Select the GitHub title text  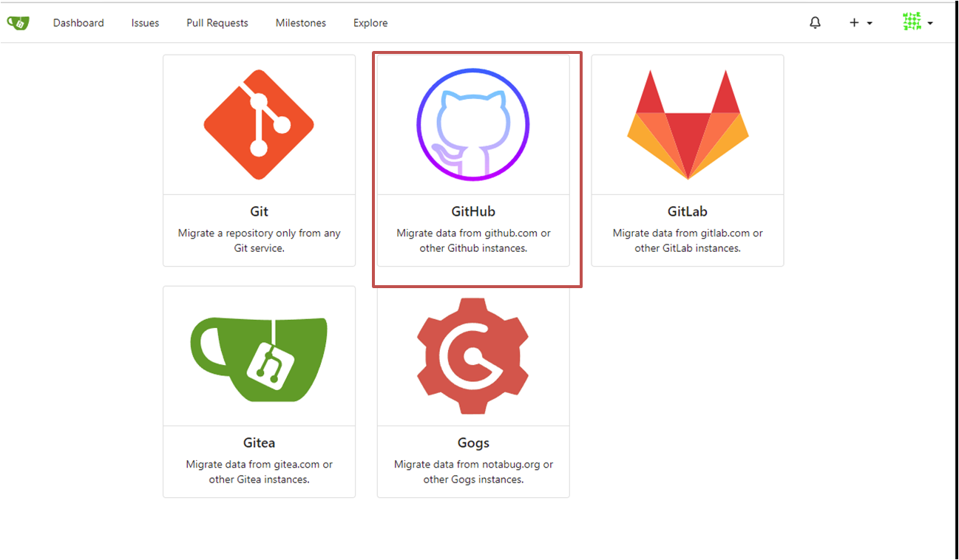[x=473, y=212]
